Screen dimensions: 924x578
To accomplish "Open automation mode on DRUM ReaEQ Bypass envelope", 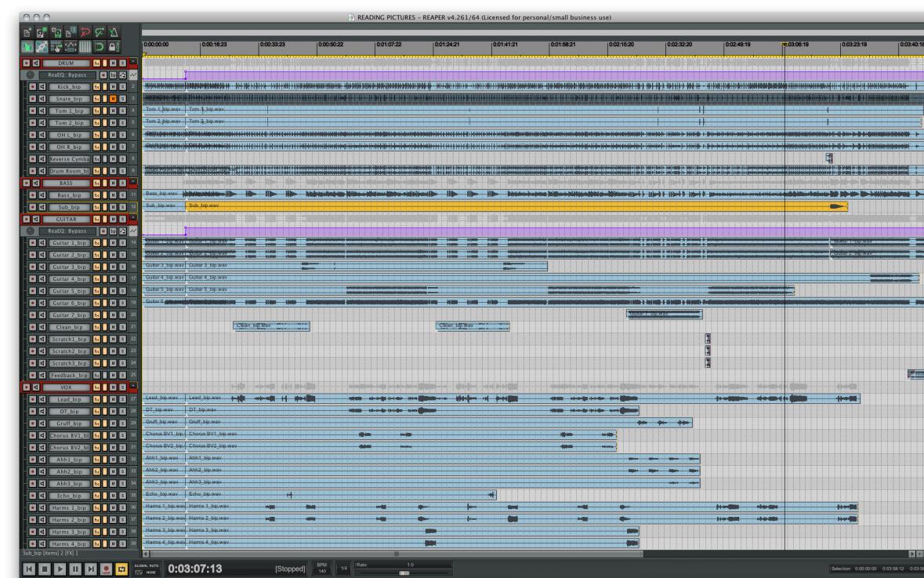I will [133, 75].
